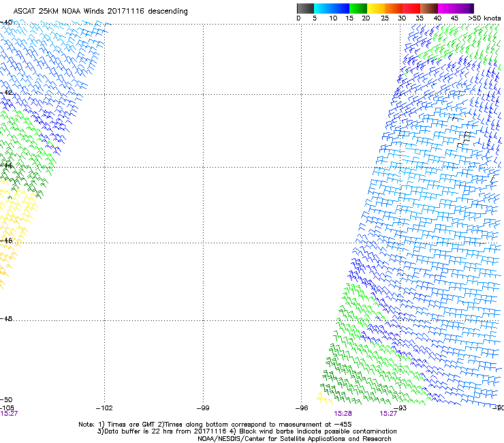Click the '20' legend scale label

point(366,18)
